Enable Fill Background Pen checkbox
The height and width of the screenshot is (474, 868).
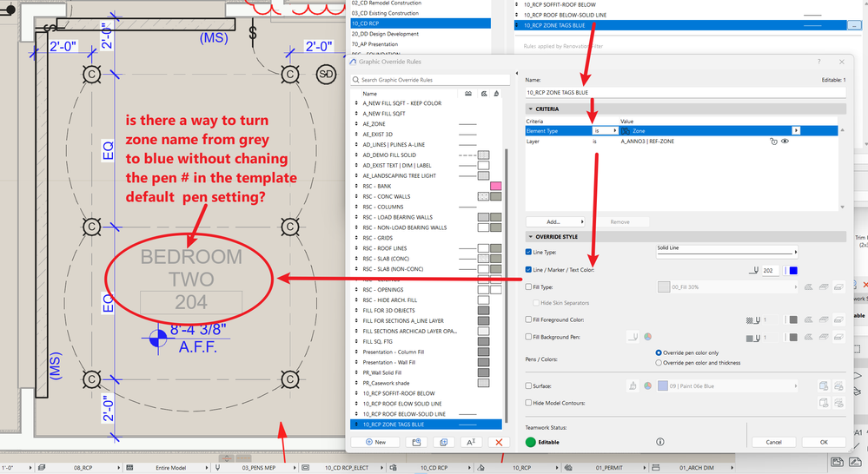[x=528, y=337]
